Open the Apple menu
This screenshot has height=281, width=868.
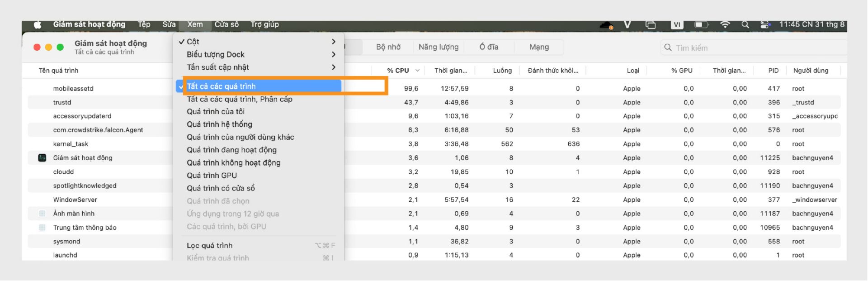38,25
